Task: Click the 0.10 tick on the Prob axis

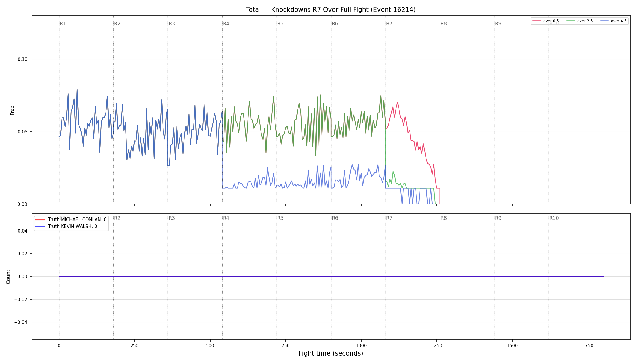Action: click(22, 59)
